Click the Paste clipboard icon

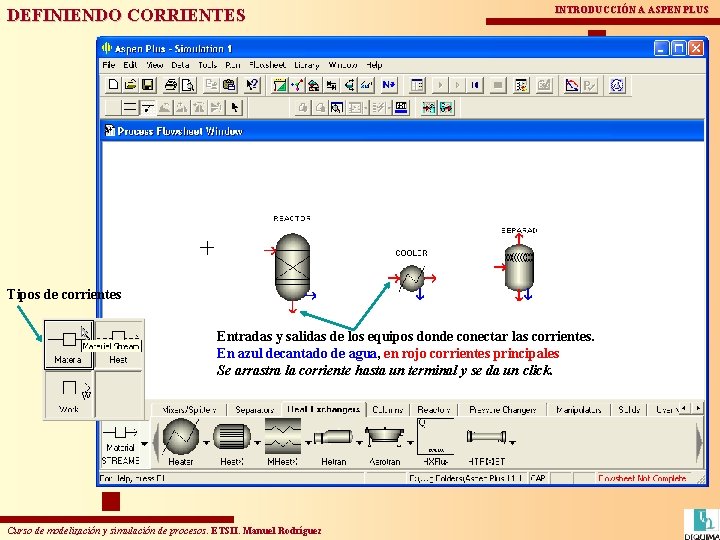229,85
